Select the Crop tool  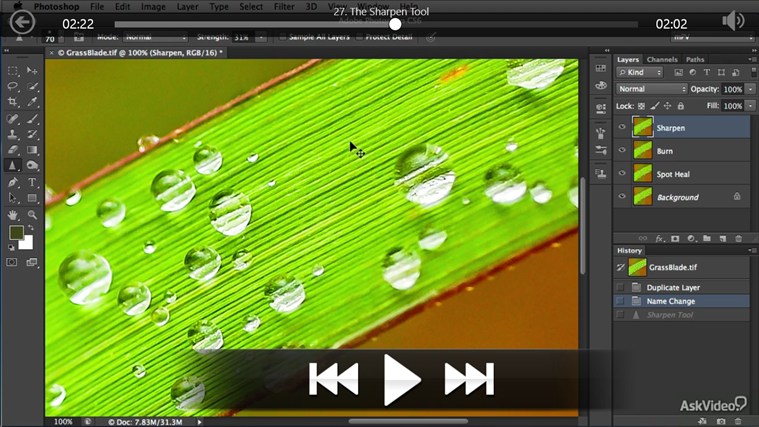click(13, 102)
